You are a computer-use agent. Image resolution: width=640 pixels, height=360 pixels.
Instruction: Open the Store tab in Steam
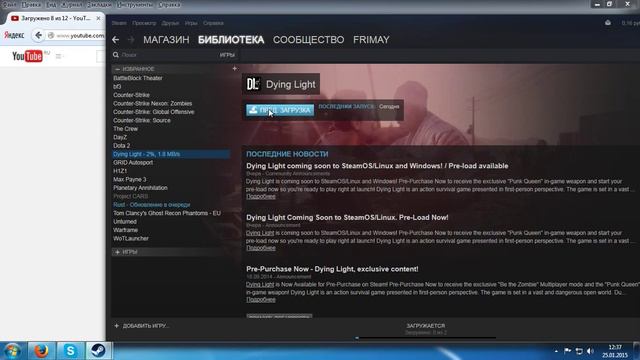(x=166, y=40)
